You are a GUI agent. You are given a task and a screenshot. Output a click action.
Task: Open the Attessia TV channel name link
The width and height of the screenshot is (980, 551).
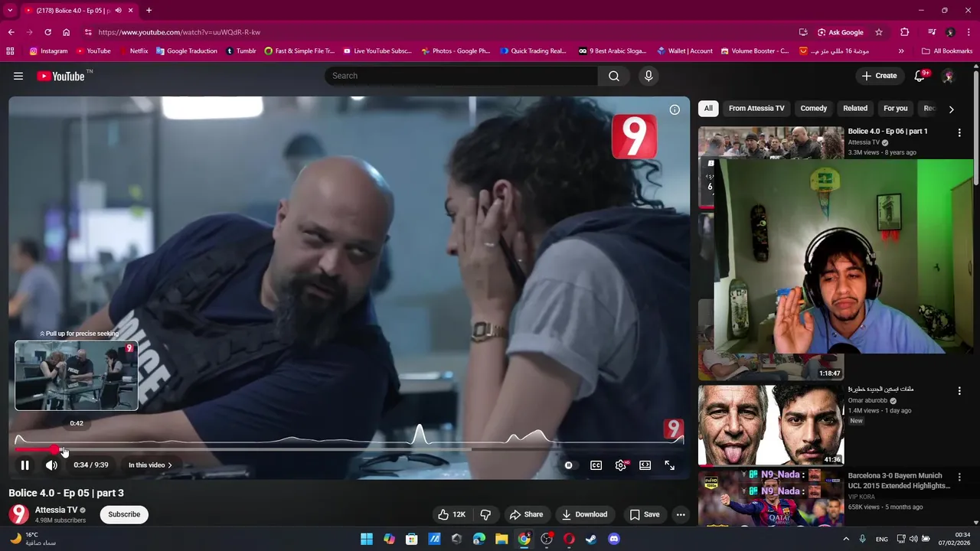[56, 510]
